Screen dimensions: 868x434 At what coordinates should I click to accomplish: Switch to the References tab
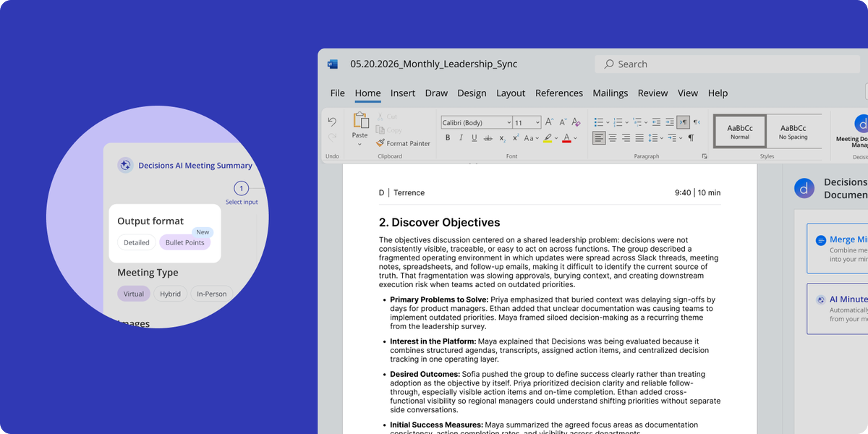(x=559, y=93)
